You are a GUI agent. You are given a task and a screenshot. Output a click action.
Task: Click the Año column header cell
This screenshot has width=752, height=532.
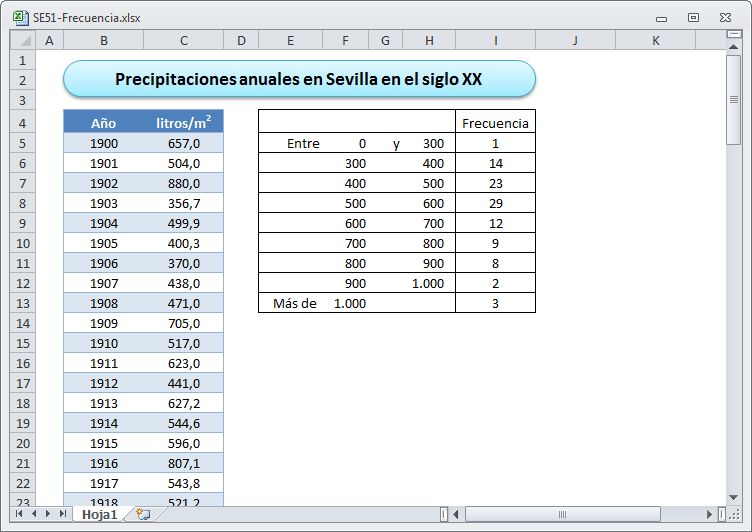click(103, 123)
